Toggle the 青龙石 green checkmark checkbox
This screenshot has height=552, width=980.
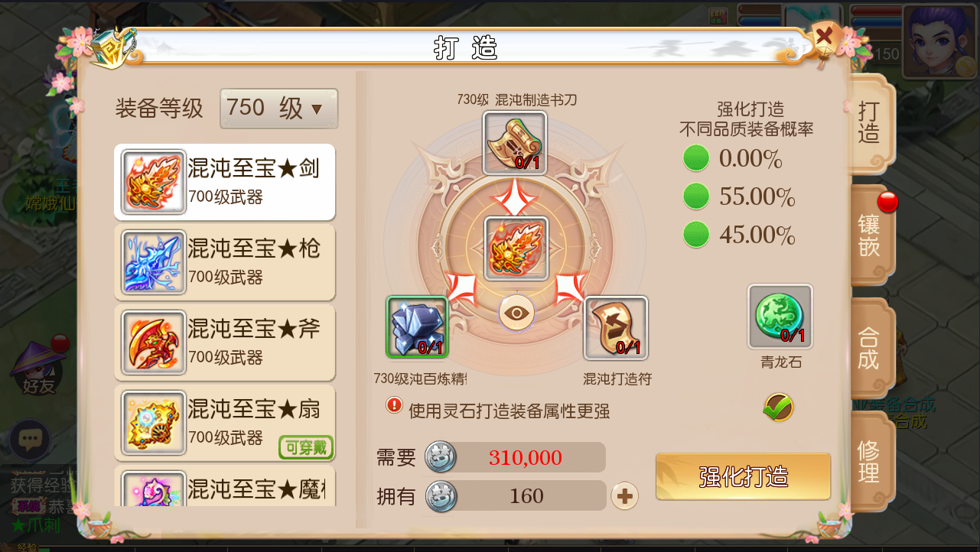pyautogui.click(x=778, y=408)
